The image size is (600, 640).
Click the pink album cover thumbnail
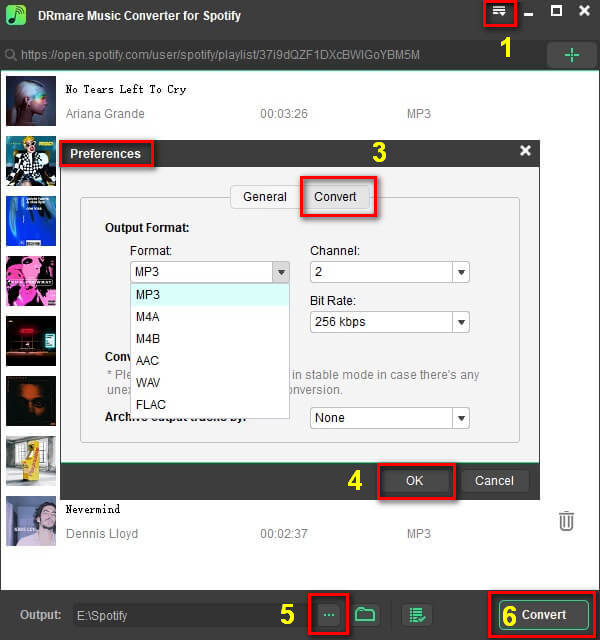point(31,281)
